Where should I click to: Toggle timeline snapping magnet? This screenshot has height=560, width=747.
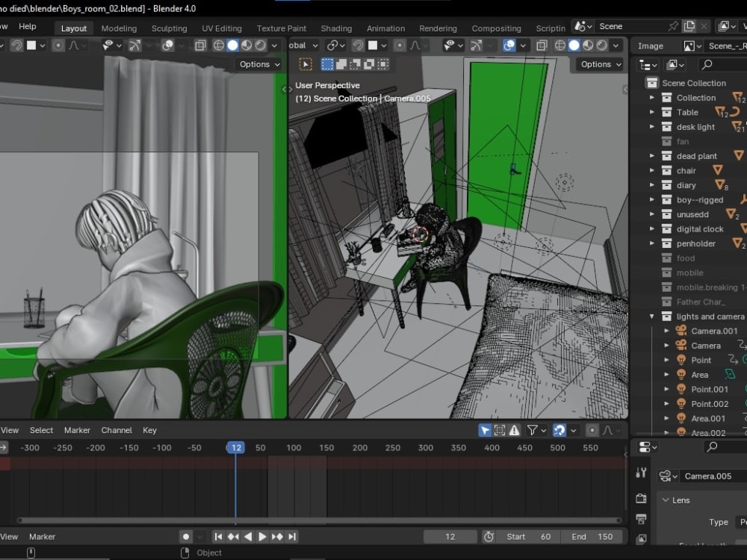(559, 431)
